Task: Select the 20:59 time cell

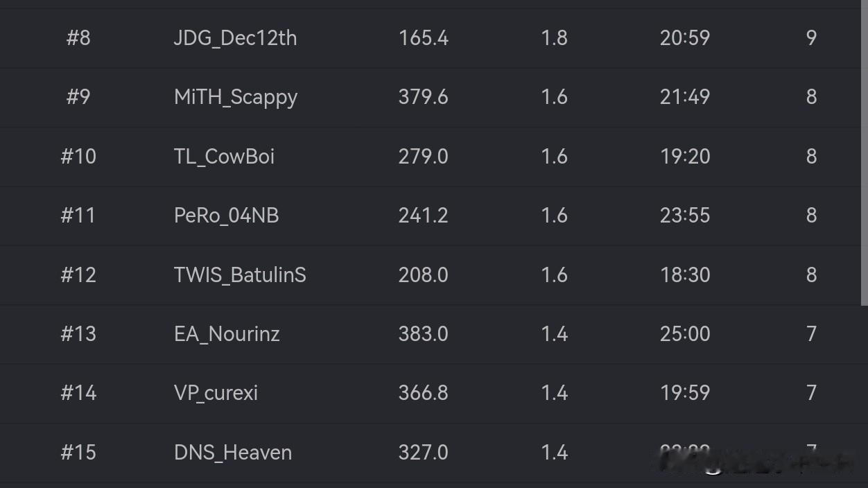Action: (685, 37)
